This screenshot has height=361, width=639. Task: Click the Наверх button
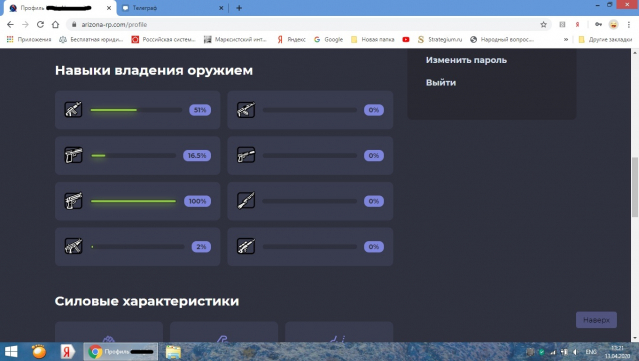point(596,320)
